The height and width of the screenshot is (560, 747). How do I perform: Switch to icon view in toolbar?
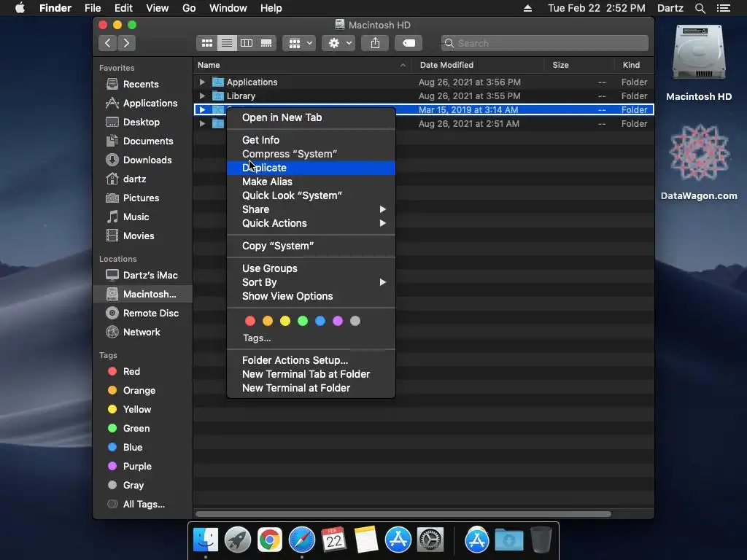(206, 43)
